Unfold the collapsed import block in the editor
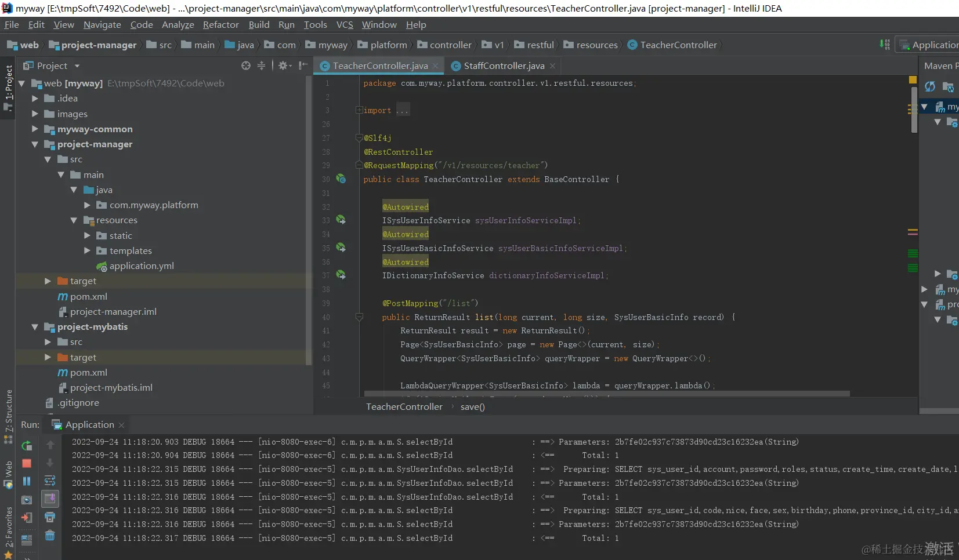 (x=359, y=111)
